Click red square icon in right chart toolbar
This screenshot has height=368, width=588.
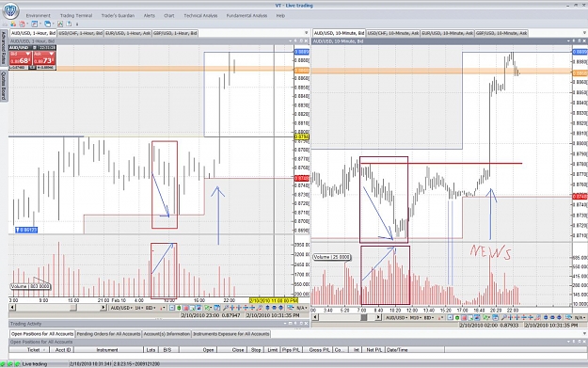click(x=464, y=318)
